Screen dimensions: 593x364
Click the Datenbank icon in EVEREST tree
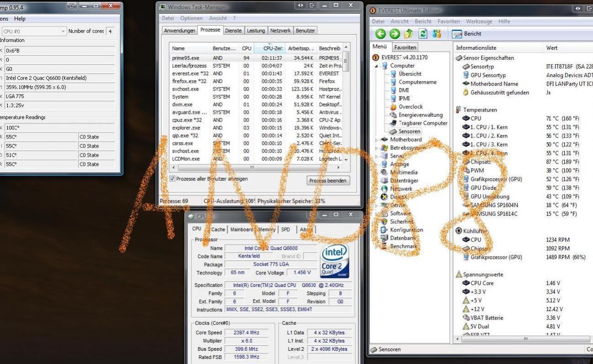[384, 238]
